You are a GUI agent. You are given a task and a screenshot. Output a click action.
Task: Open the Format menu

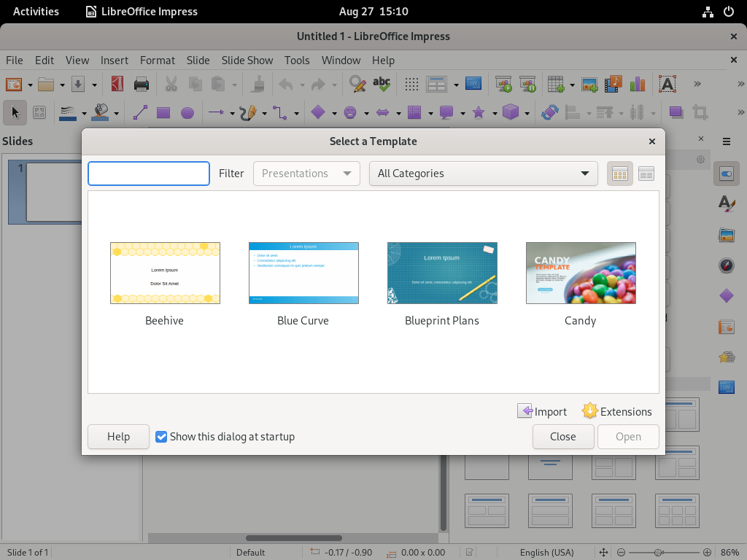tap(158, 61)
